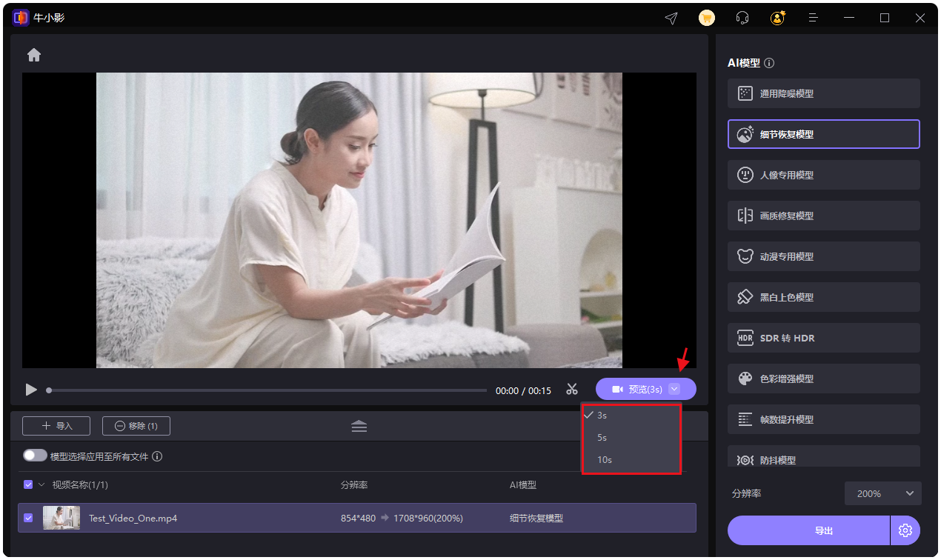The width and height of the screenshot is (941, 560).
Task: Select the portrait-specific model
Action: 824,175
